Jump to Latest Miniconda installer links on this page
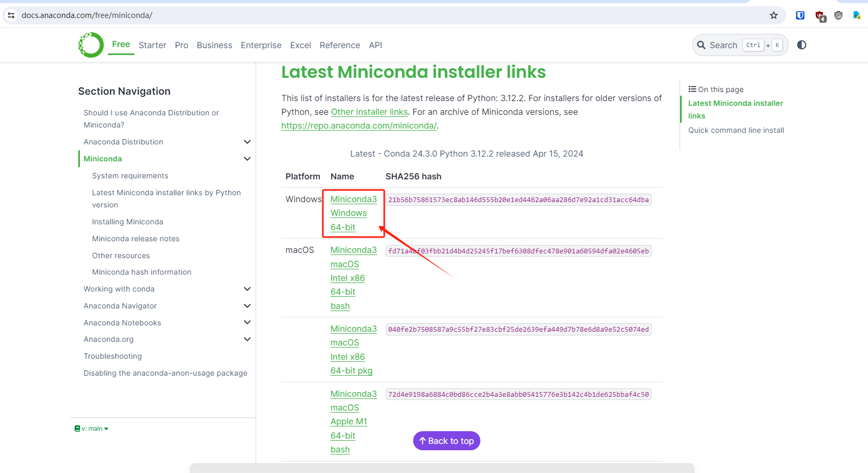 [x=736, y=110]
